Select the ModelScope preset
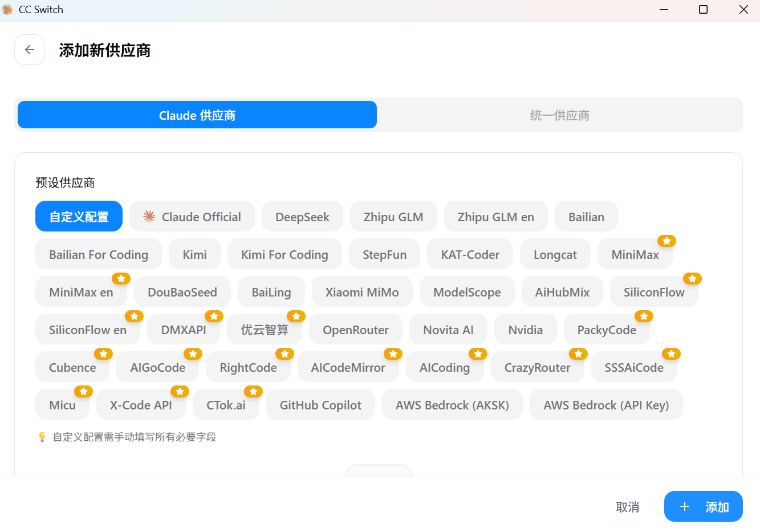The height and width of the screenshot is (532, 760). tap(467, 291)
